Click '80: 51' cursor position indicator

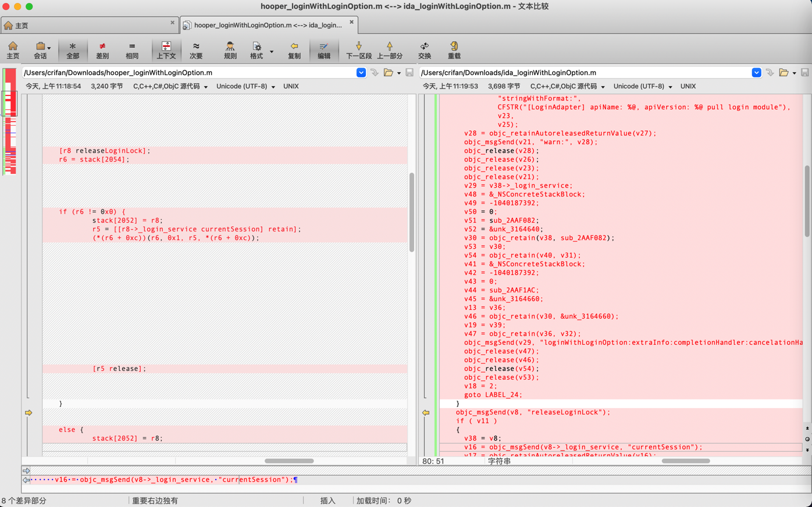433,461
